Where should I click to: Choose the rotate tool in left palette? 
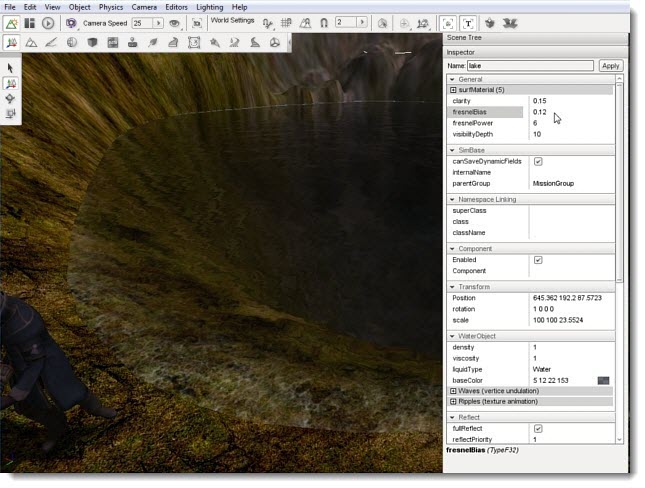[10, 98]
